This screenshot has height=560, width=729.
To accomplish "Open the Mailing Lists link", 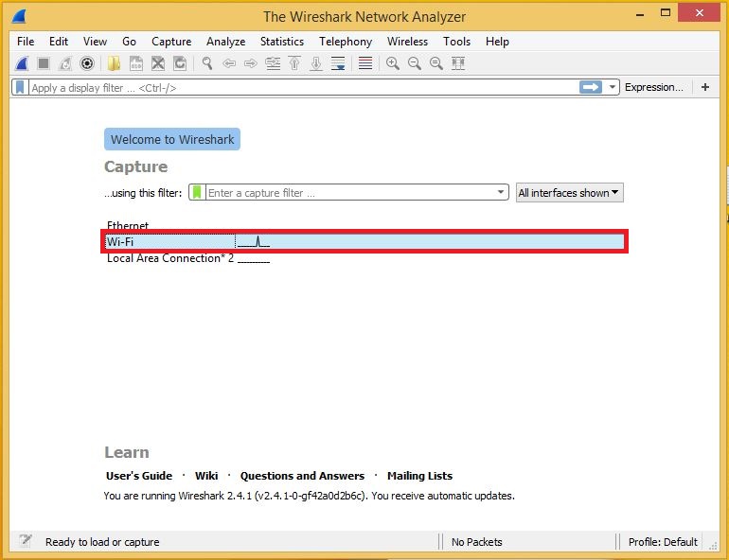I will tap(419, 476).
